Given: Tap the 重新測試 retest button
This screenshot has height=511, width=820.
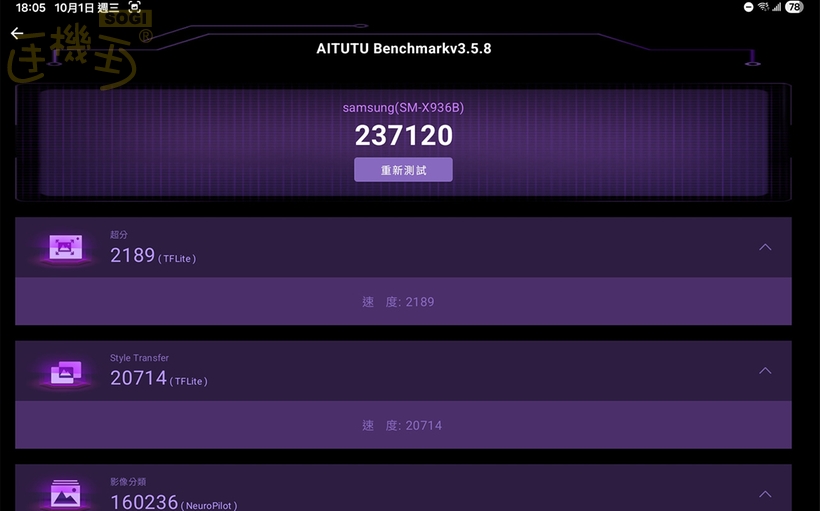Looking at the screenshot, I should click(x=403, y=170).
